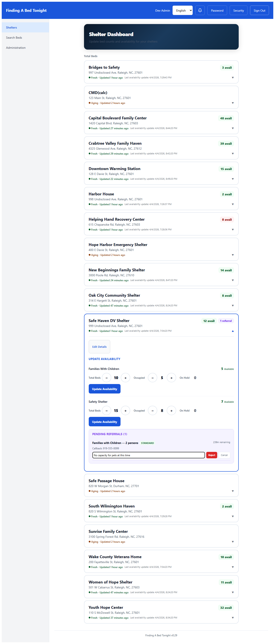Expand the Bridges to Safety shelter card
Screen dimensions: 275x644
click(x=233, y=77)
